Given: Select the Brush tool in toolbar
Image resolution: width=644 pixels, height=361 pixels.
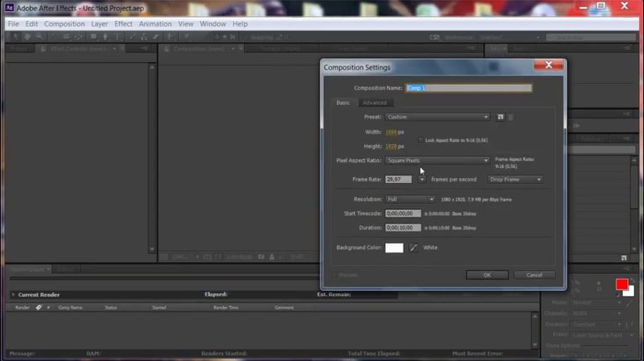Looking at the screenshot, I should click(132, 37).
